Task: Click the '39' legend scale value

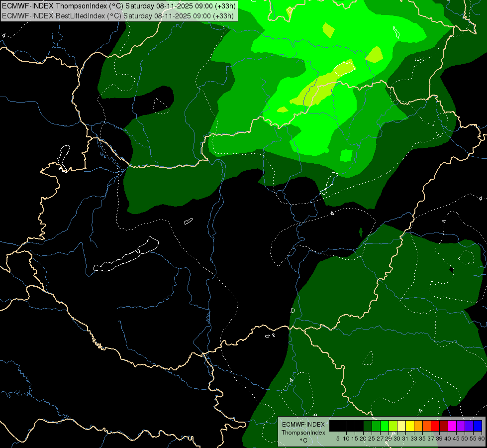Action: tap(439, 439)
